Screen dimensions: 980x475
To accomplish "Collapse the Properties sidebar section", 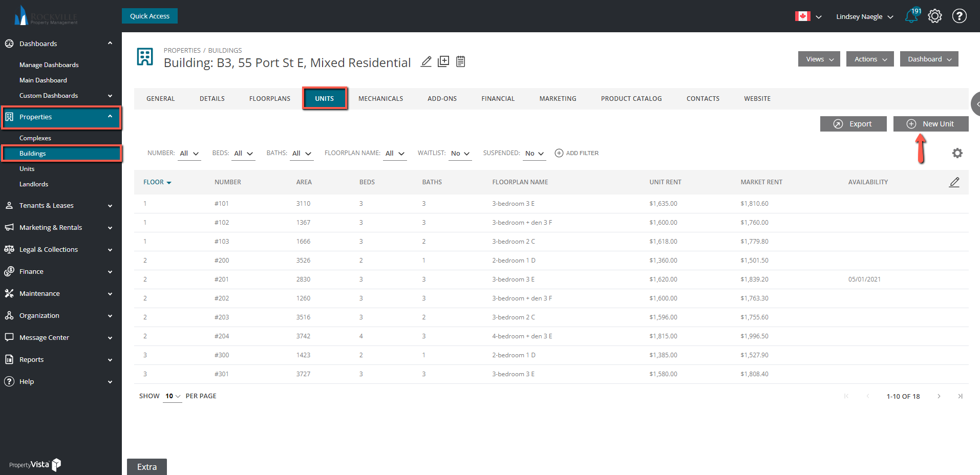I will pyautogui.click(x=110, y=116).
